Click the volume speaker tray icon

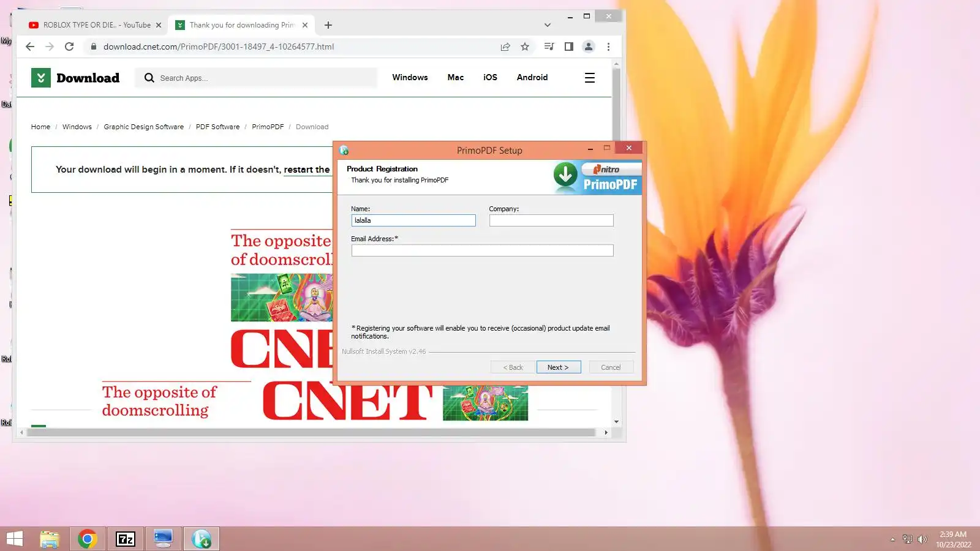[x=922, y=539]
